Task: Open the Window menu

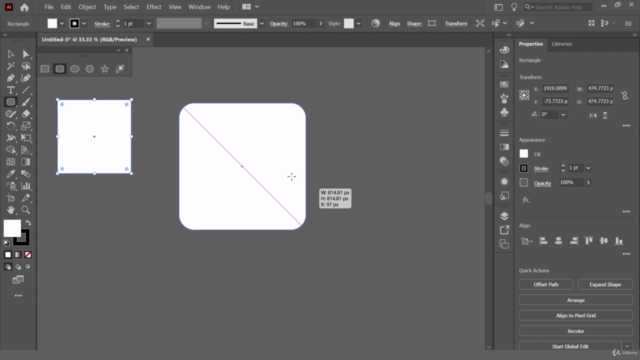Action: coord(199,7)
